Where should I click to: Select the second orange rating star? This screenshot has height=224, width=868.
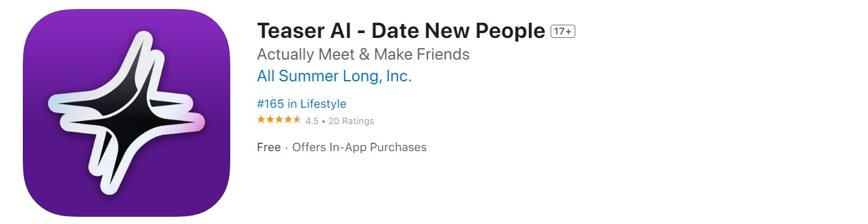[x=270, y=120]
